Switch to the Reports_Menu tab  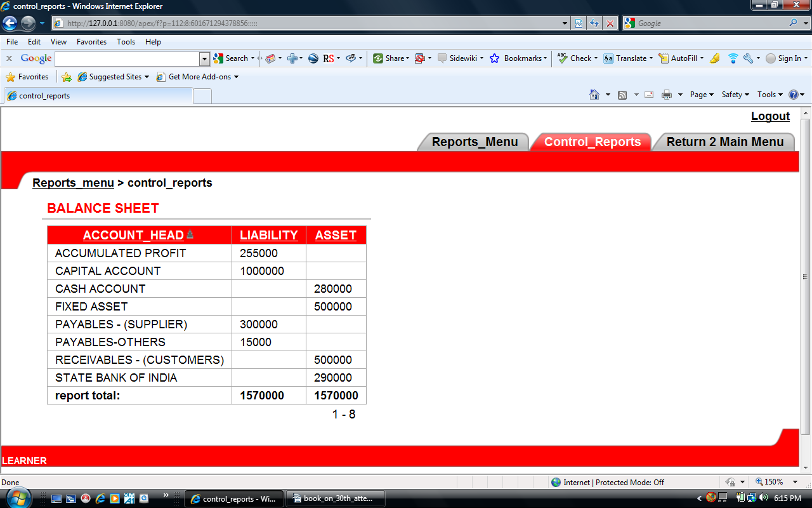475,142
